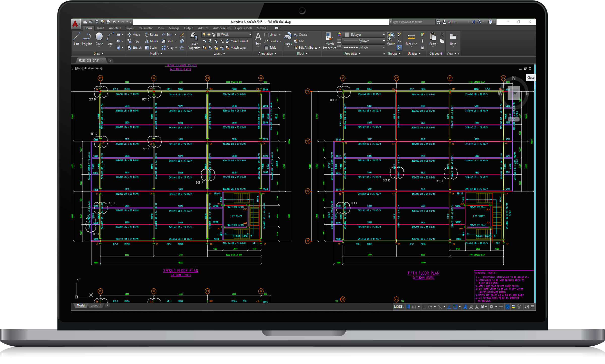605x364 pixels.
Task: Toggle group selection on/off button
Action: (x=399, y=48)
